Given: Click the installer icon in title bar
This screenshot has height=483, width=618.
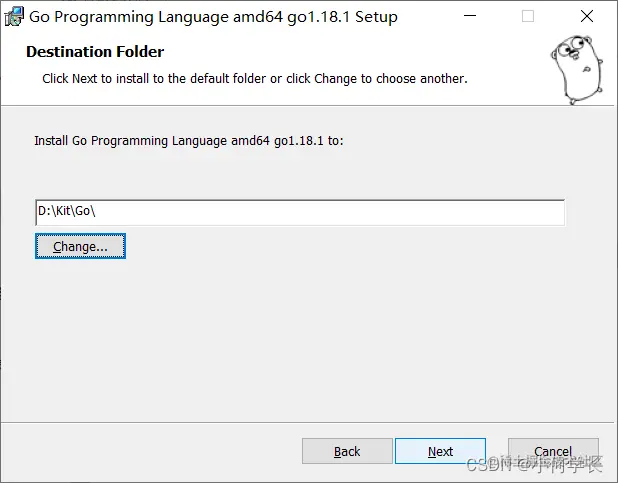Looking at the screenshot, I should pyautogui.click(x=14, y=17).
